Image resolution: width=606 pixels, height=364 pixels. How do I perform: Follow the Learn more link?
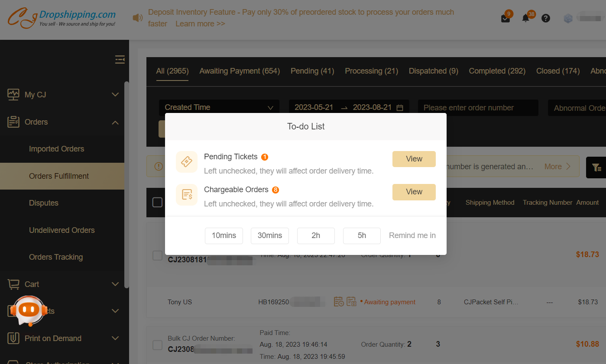(200, 24)
